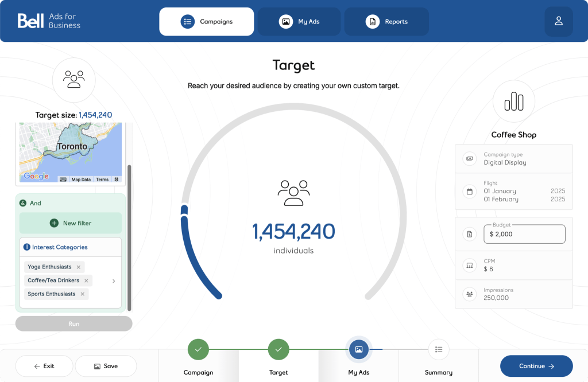
Task: Click the Run button
Action: coord(74,323)
